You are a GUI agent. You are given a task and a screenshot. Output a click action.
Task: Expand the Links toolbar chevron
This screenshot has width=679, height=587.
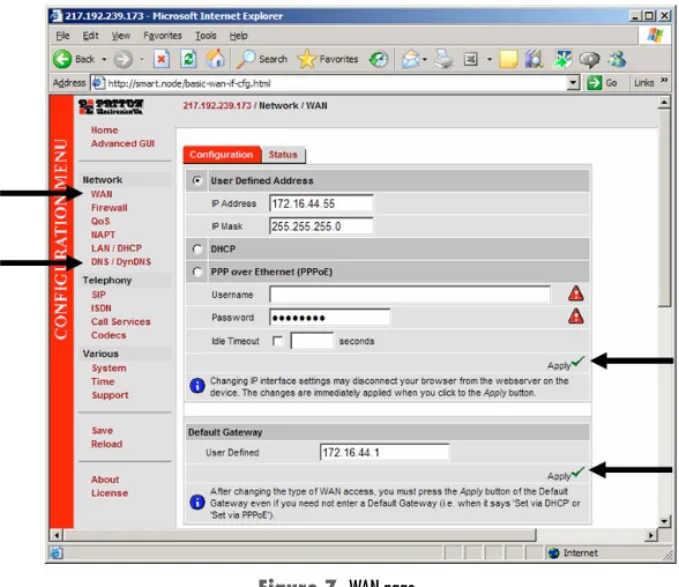[x=664, y=81]
